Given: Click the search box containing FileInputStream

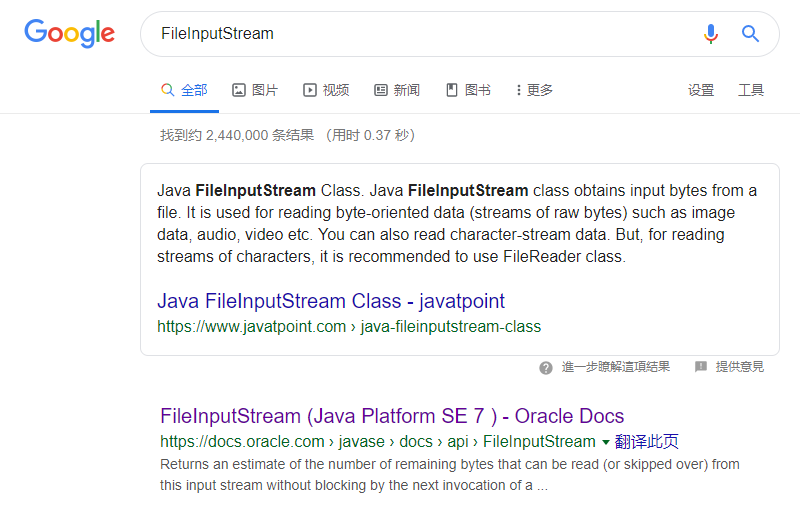Looking at the screenshot, I should click(x=459, y=34).
